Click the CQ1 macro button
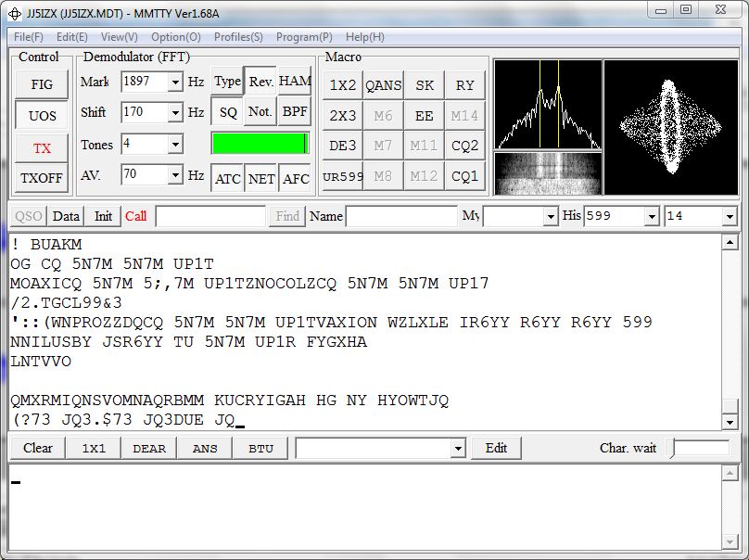This screenshot has width=749, height=560. [x=464, y=176]
